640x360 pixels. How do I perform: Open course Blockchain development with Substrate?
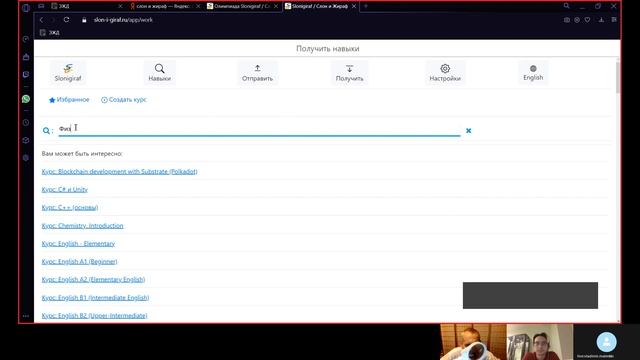coord(120,171)
